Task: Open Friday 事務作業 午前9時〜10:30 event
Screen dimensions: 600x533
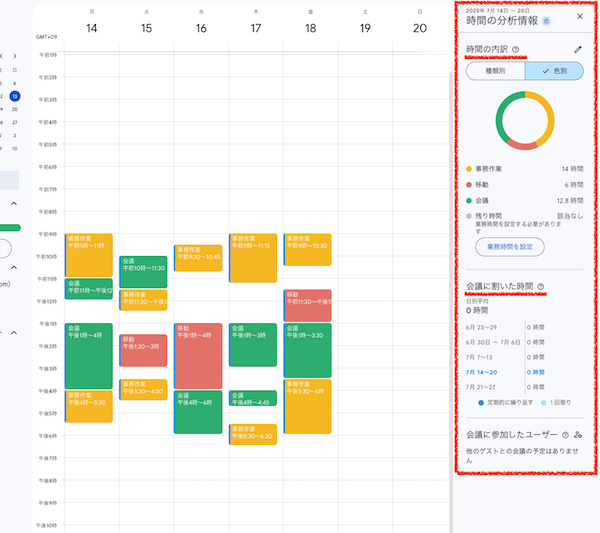Action: click(x=307, y=249)
